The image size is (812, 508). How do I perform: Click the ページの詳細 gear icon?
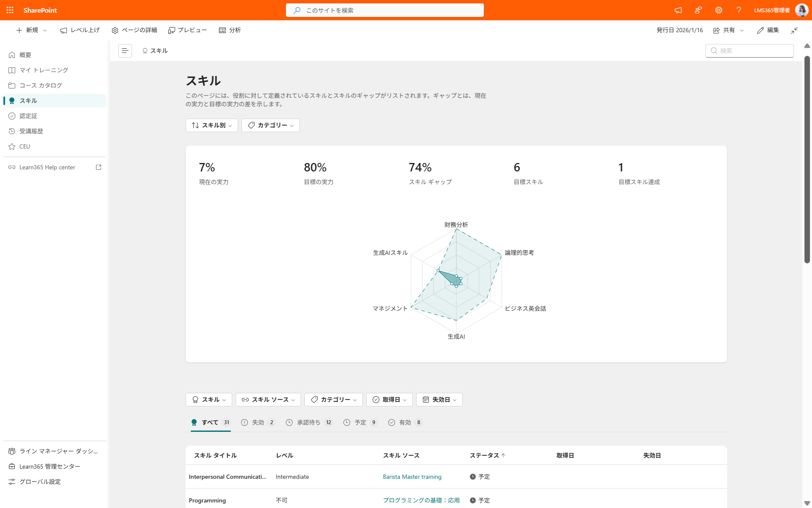click(115, 30)
